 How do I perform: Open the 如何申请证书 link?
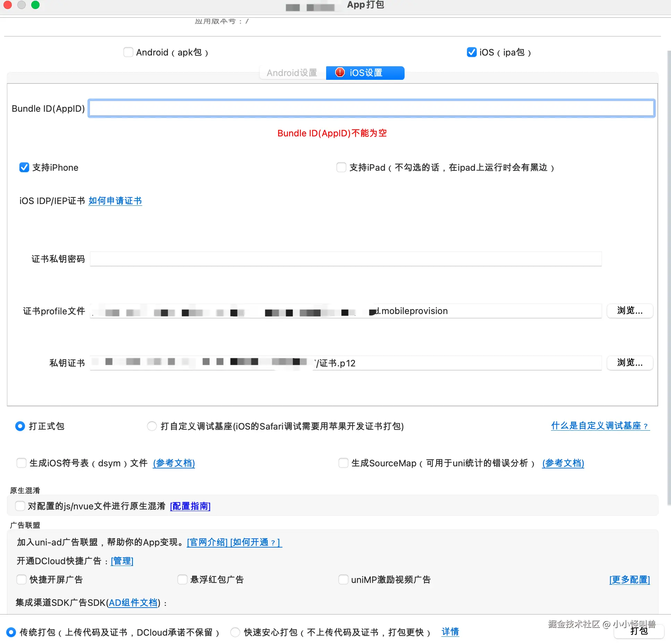pyautogui.click(x=115, y=201)
